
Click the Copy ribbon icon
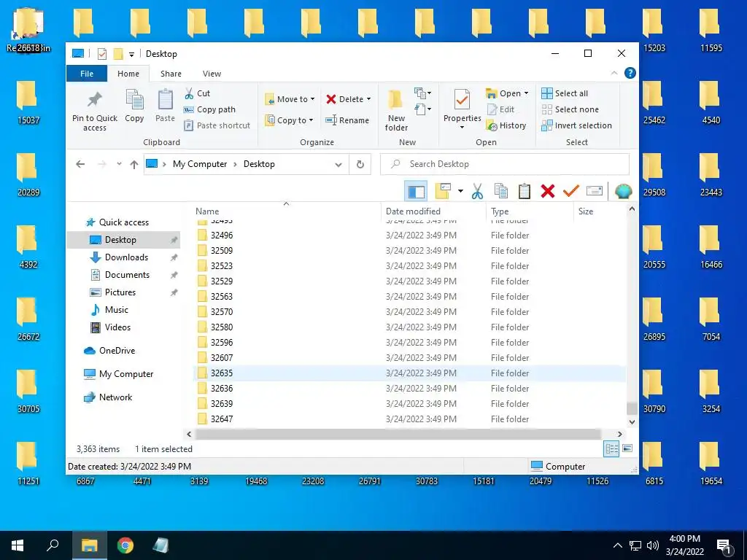click(134, 99)
